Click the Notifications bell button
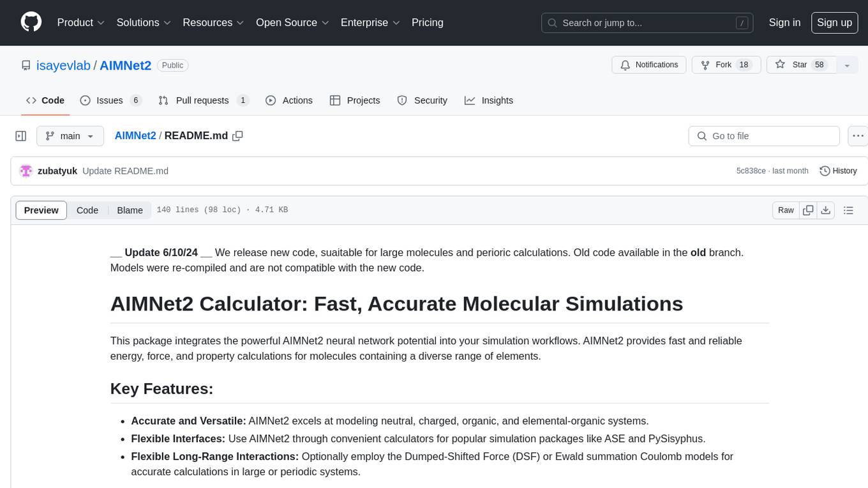868x488 pixels. point(649,65)
